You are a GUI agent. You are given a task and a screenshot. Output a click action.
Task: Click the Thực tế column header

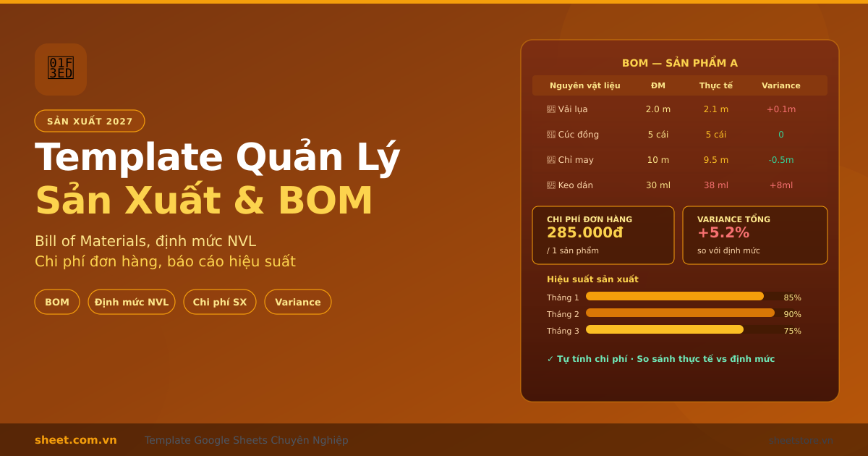[715, 85]
